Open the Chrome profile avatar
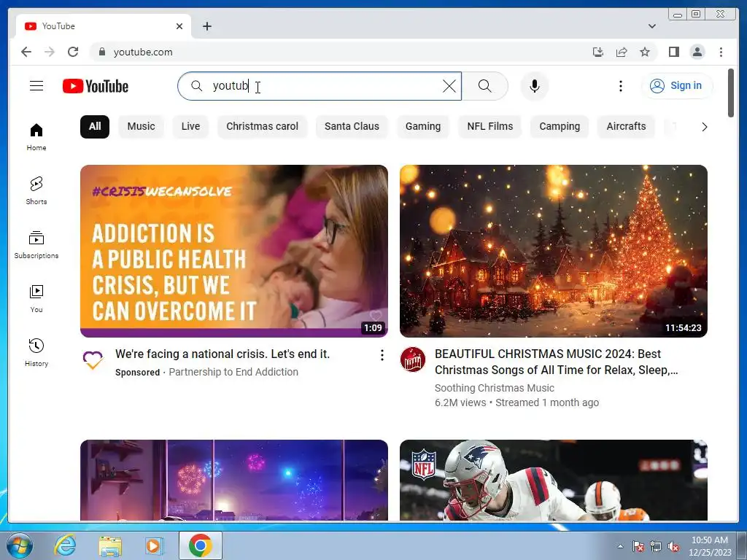This screenshot has height=560, width=747. point(697,52)
